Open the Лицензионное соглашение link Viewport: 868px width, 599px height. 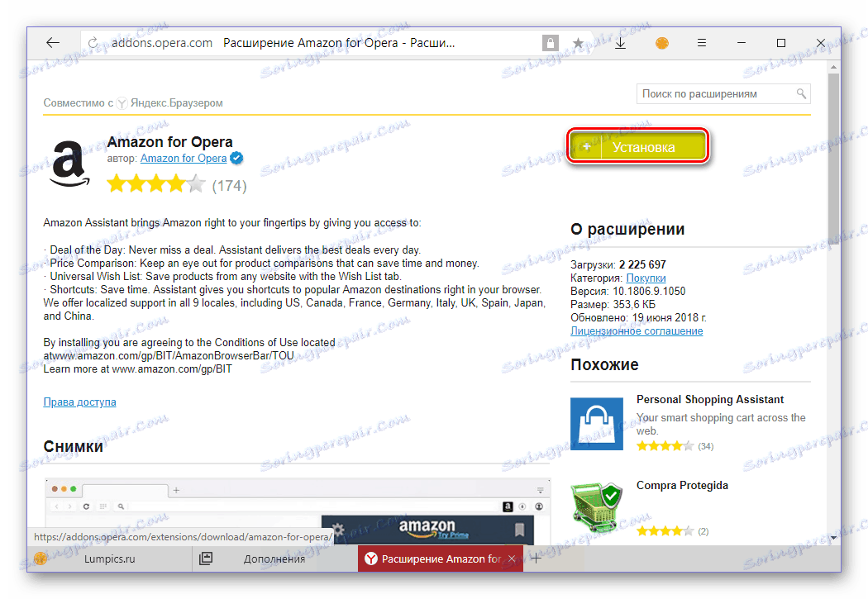[637, 330]
